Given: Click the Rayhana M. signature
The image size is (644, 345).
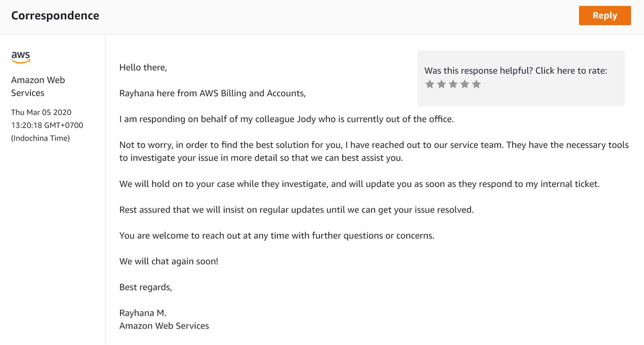Looking at the screenshot, I should click(x=143, y=313).
